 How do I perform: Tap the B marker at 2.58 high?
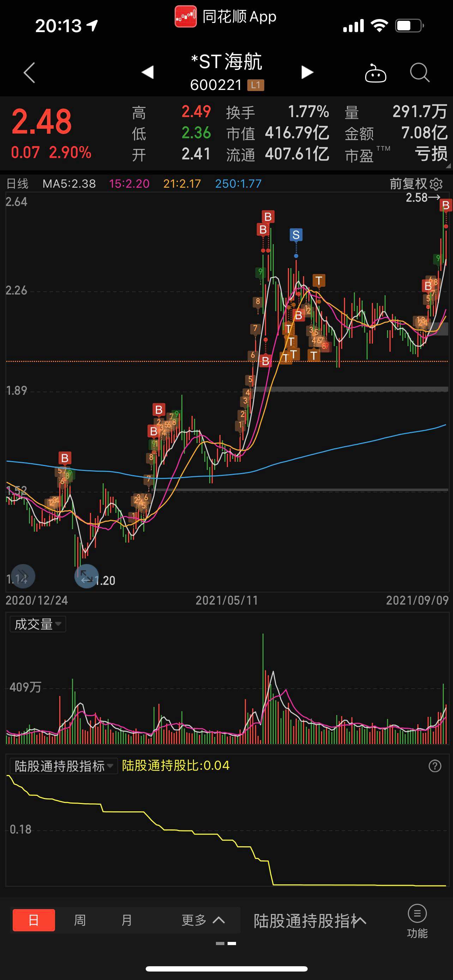446,205
